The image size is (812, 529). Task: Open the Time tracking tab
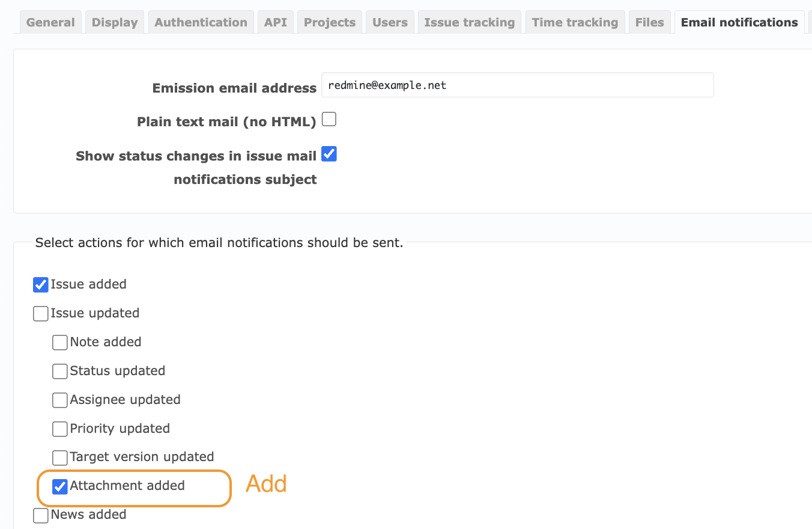point(575,22)
